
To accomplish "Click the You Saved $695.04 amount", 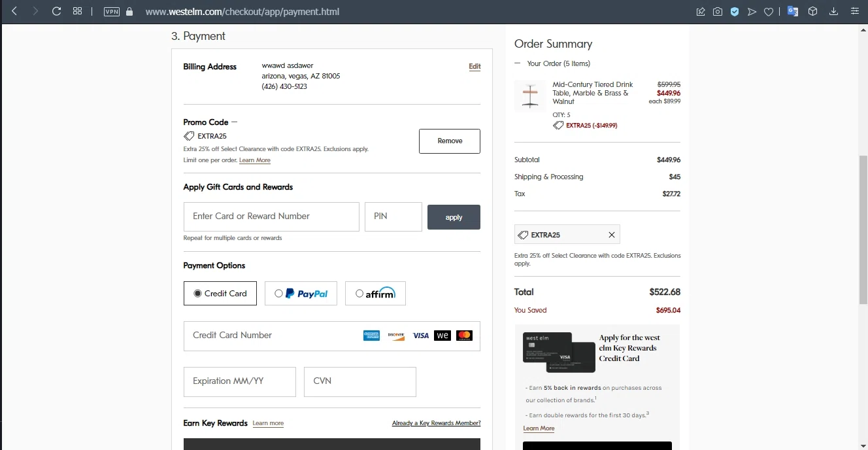I will pyautogui.click(x=668, y=310).
